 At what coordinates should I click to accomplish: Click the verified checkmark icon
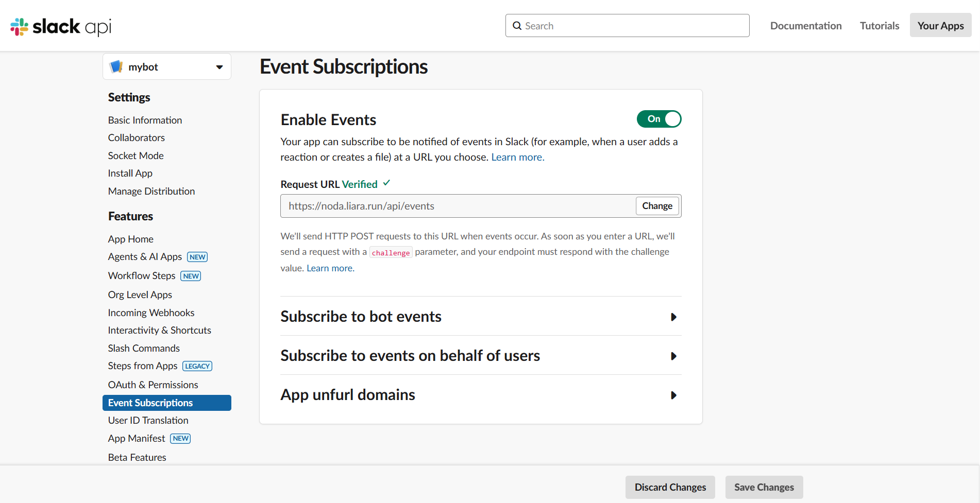click(x=386, y=183)
